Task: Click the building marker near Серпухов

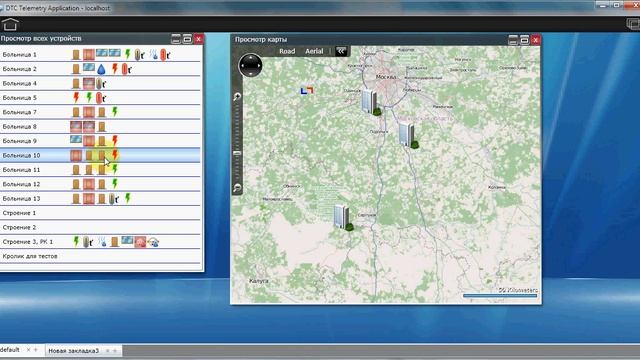Action: tap(343, 218)
